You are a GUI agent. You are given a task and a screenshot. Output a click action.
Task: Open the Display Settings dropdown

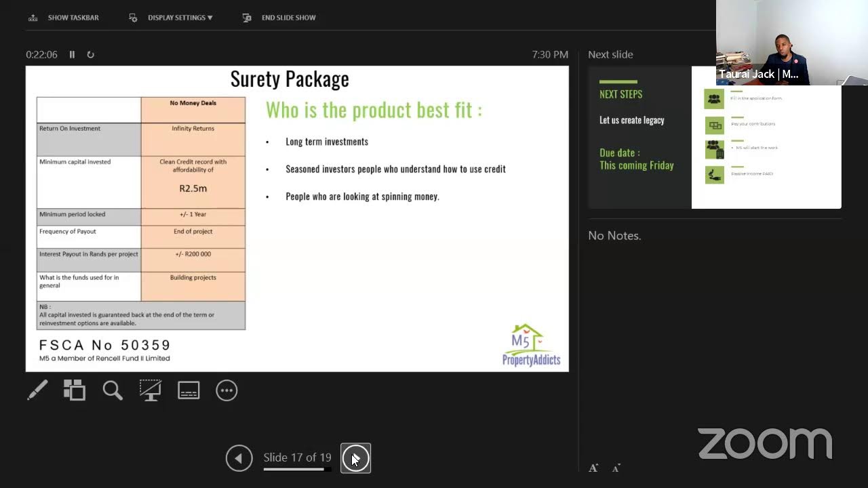pyautogui.click(x=180, y=18)
